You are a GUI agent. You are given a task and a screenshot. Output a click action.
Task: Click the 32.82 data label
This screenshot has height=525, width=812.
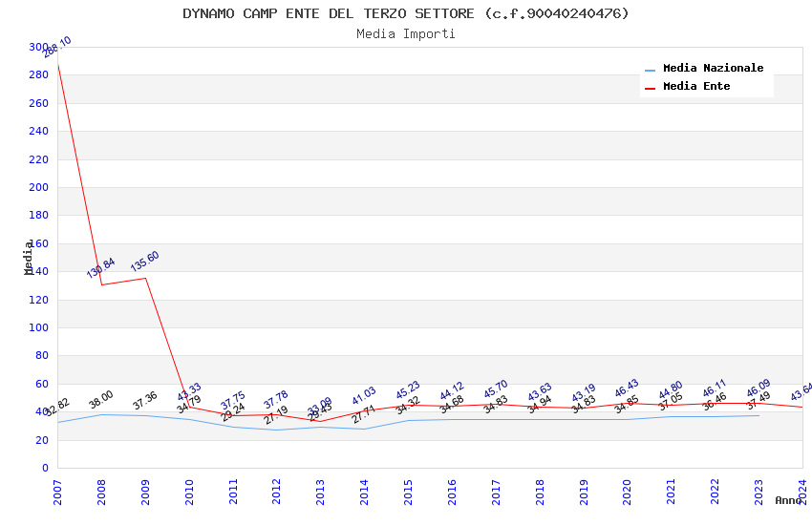coord(57,408)
